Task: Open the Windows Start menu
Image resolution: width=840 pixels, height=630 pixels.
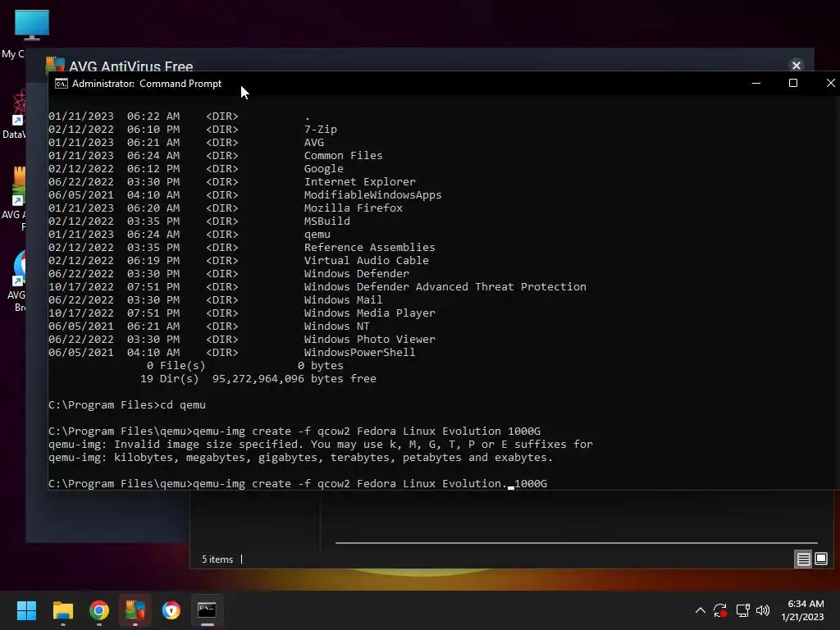Action: point(26,610)
